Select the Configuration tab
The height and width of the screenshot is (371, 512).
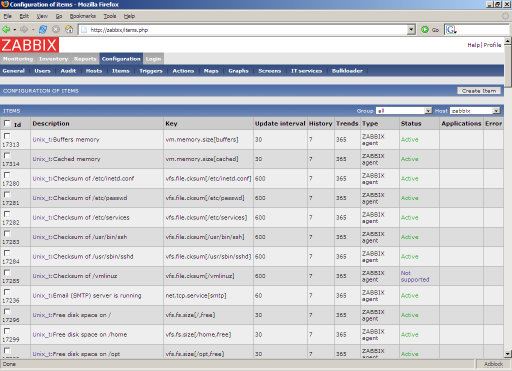121,59
